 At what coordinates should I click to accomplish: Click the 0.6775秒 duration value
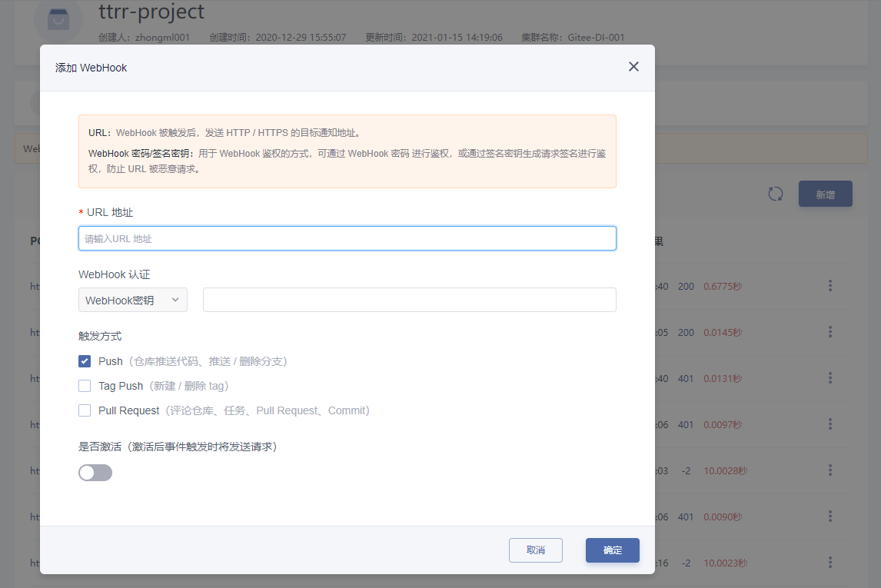pos(723,287)
